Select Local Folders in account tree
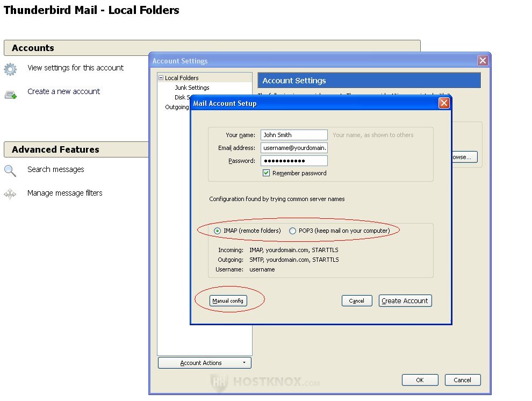 pyautogui.click(x=182, y=78)
